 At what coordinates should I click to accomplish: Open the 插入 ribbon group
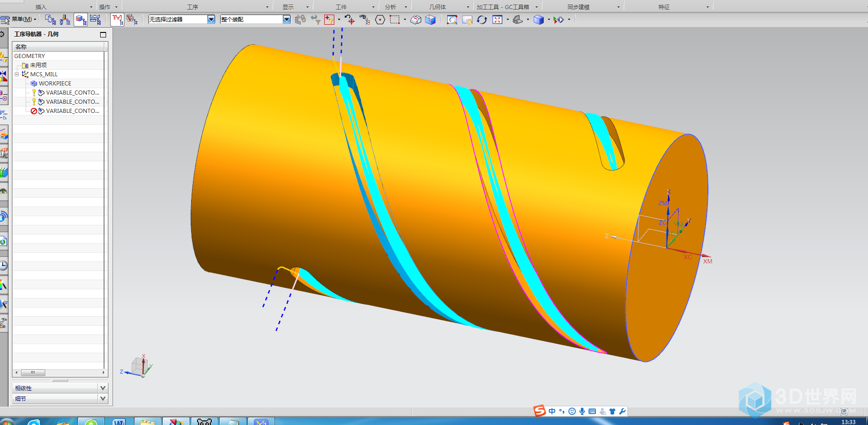(41, 7)
